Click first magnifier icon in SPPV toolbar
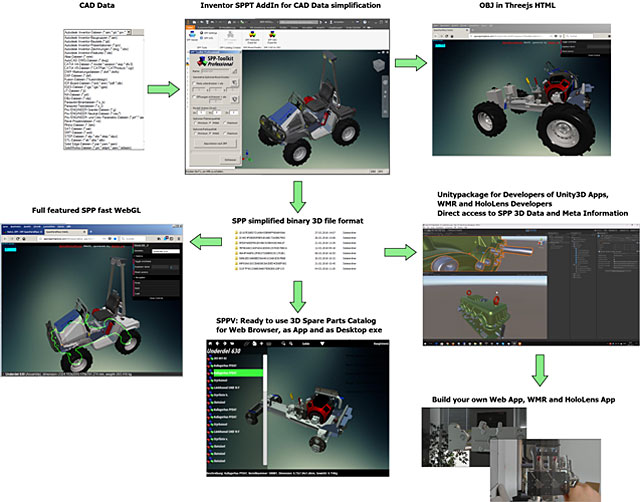Image resolution: width=640 pixels, height=502 pixels. (x=283, y=344)
